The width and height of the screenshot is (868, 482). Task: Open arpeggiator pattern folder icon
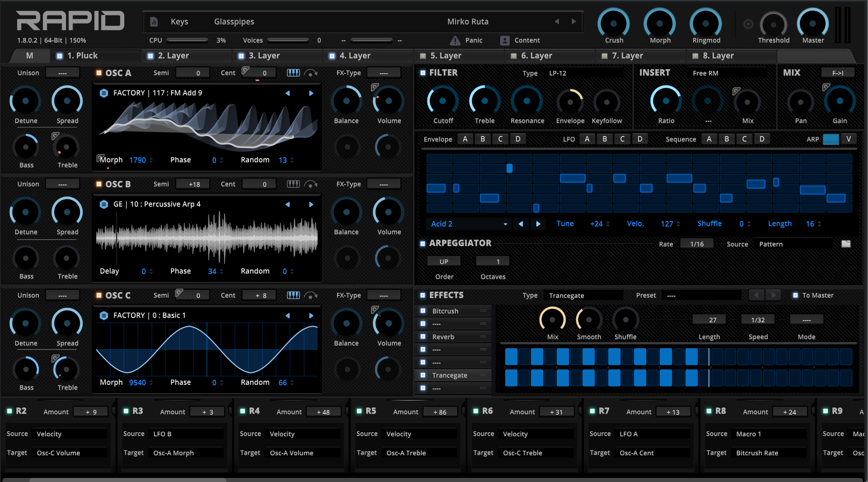click(x=846, y=244)
